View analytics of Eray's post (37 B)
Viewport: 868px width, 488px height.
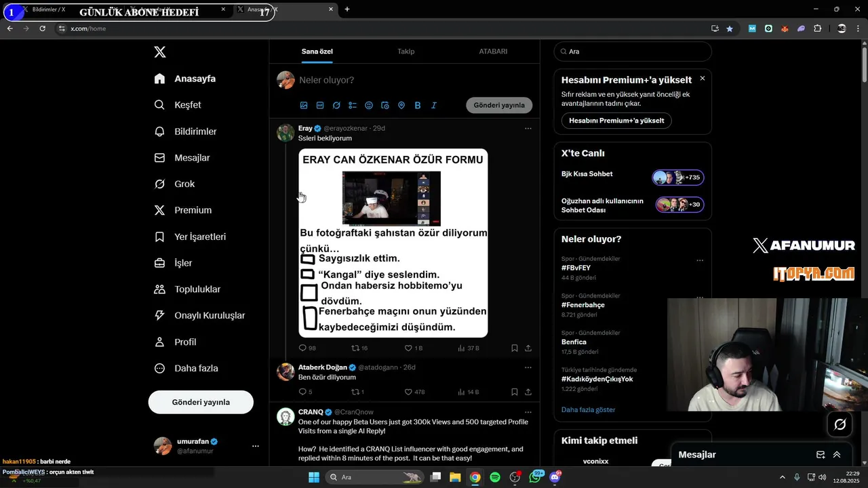pyautogui.click(x=469, y=348)
